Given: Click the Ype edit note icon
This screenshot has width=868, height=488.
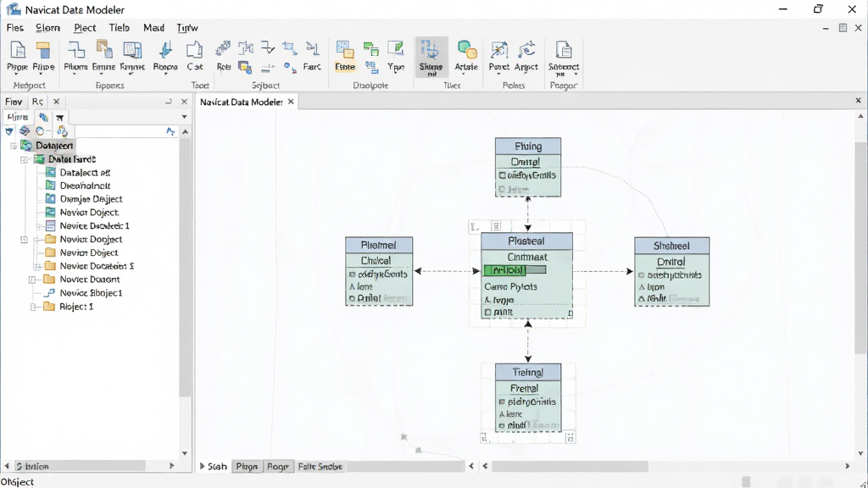Looking at the screenshot, I should (395, 48).
